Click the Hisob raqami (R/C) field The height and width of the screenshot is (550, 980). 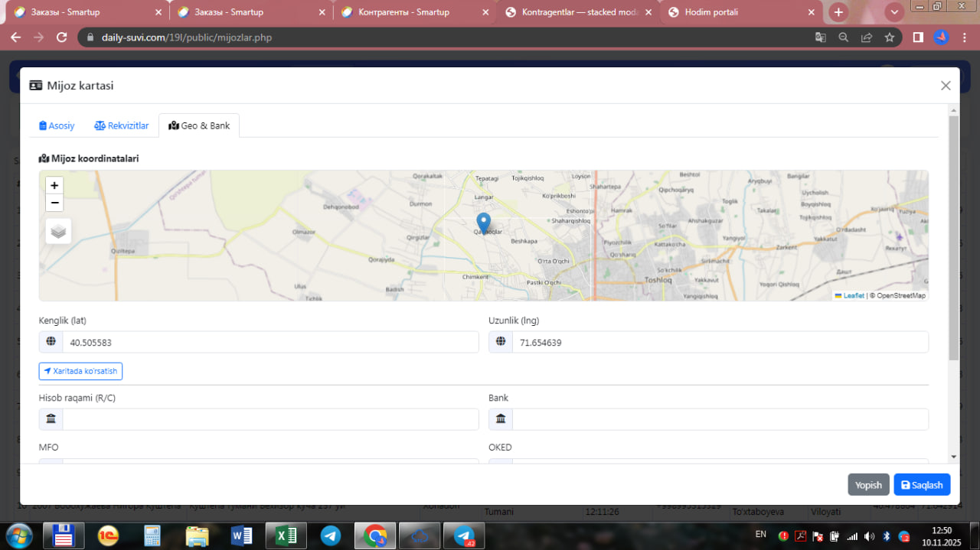point(269,419)
